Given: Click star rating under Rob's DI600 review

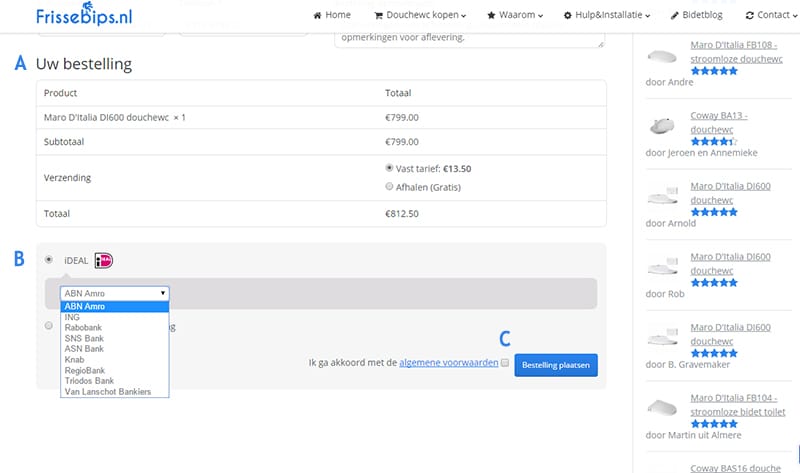Looking at the screenshot, I should tap(714, 282).
